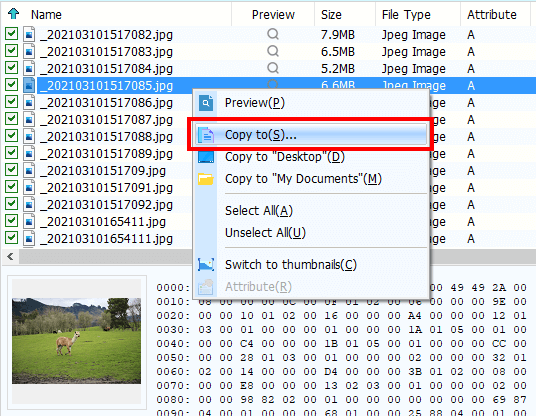Uncheck the box for _202103101517086.jpg

[x=11, y=102]
